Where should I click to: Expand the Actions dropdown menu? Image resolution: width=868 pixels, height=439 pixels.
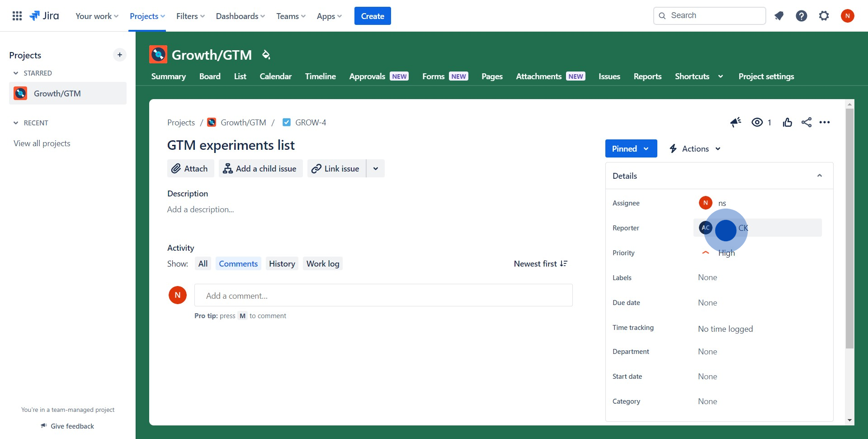click(x=695, y=149)
